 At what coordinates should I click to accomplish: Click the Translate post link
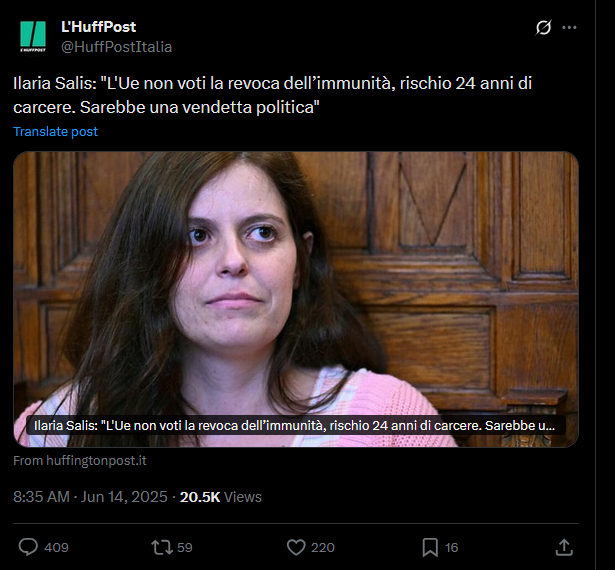pos(55,131)
